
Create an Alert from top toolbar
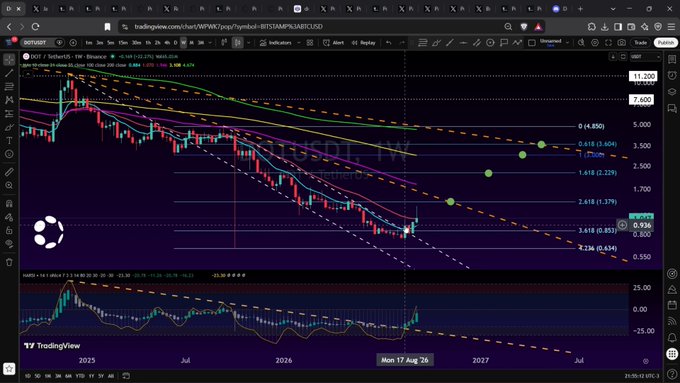pos(333,43)
